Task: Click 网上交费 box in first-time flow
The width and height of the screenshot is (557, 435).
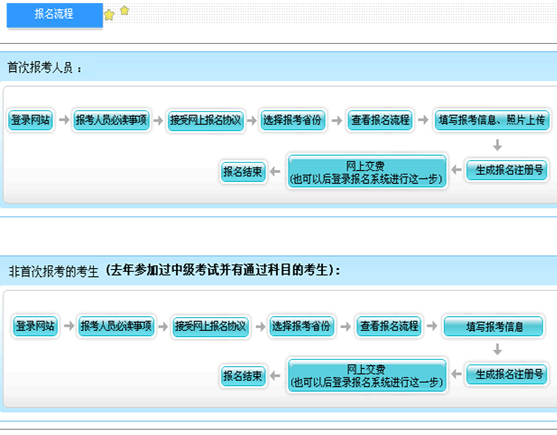Action: (367, 172)
